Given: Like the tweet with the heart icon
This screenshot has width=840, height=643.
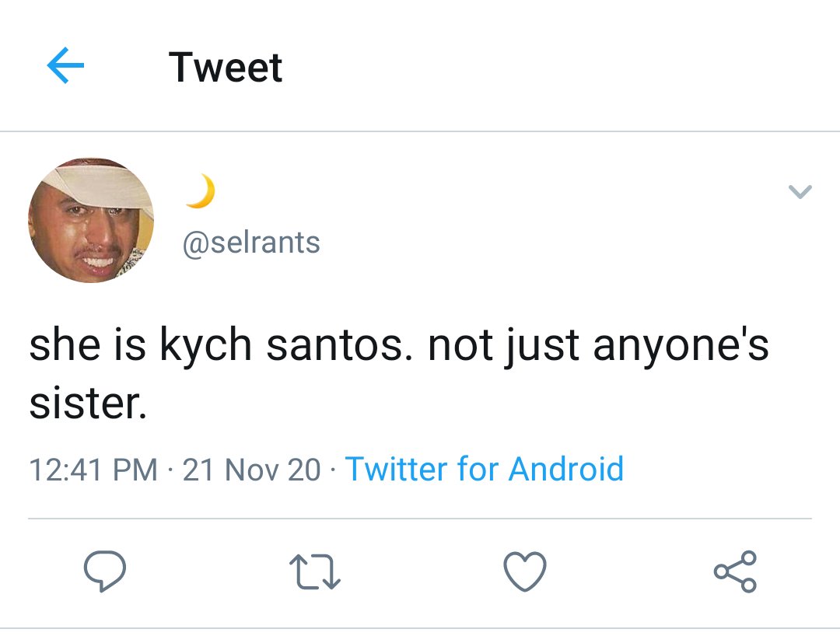Looking at the screenshot, I should pos(525,571).
